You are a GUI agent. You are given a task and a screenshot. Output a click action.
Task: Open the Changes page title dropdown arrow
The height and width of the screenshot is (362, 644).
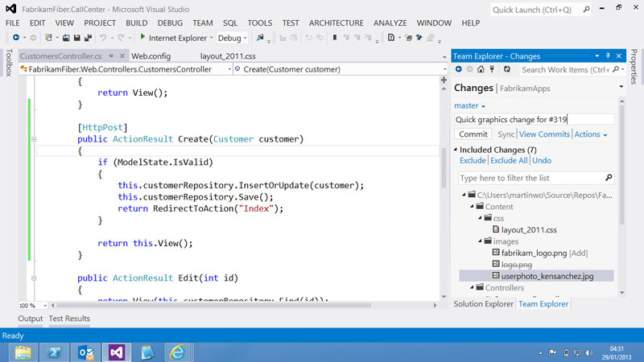621,87
